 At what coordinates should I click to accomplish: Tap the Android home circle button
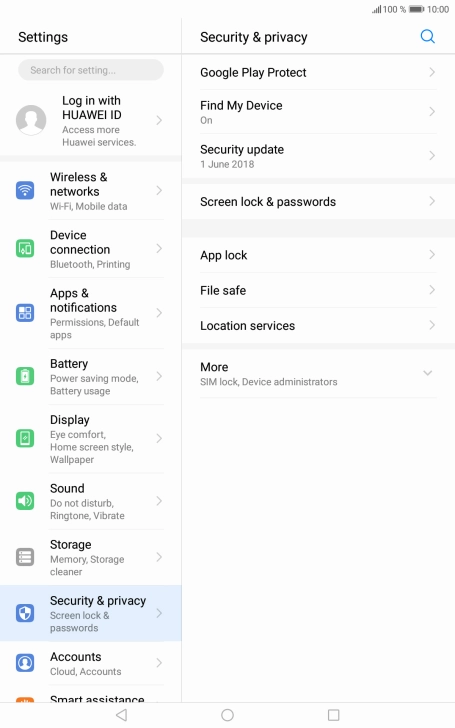click(228, 715)
